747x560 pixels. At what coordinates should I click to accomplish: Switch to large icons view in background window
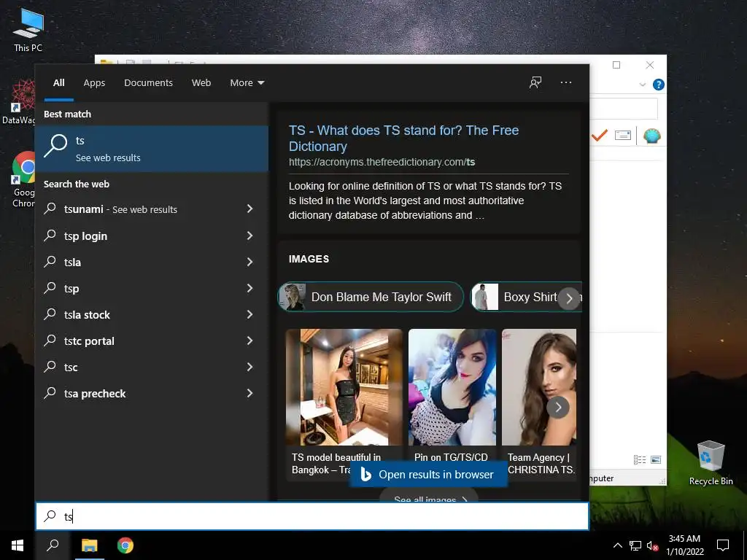click(x=656, y=459)
